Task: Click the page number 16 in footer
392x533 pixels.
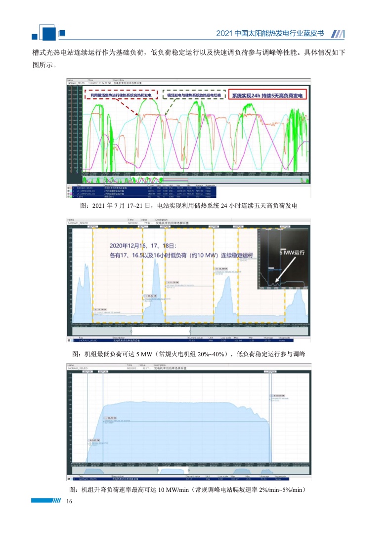Action: (x=69, y=501)
